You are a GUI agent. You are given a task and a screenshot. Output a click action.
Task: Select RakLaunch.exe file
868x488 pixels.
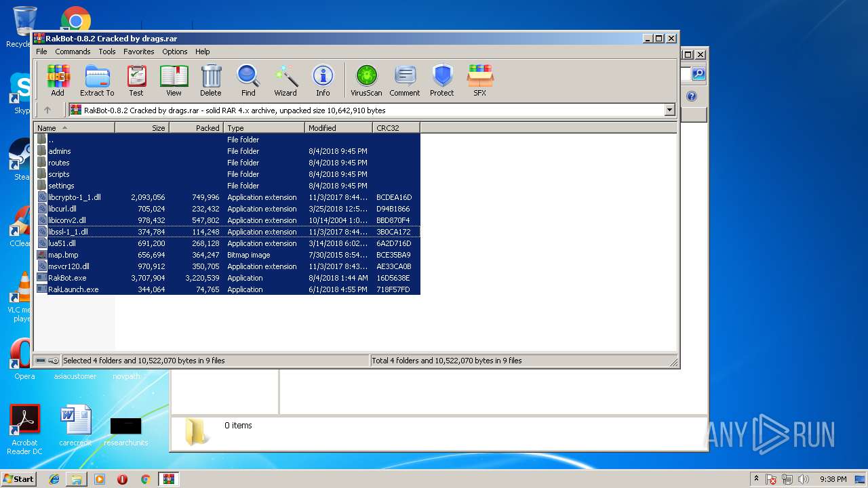(x=227, y=289)
